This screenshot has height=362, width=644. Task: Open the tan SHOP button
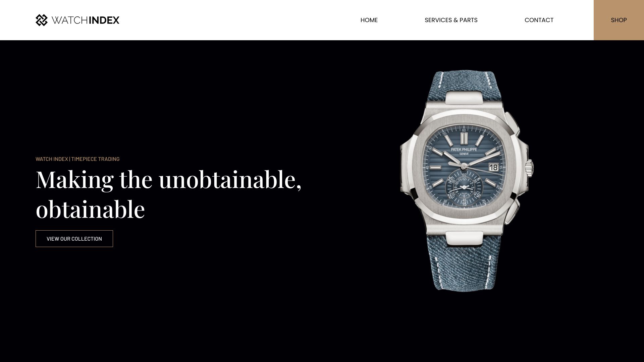pyautogui.click(x=619, y=20)
